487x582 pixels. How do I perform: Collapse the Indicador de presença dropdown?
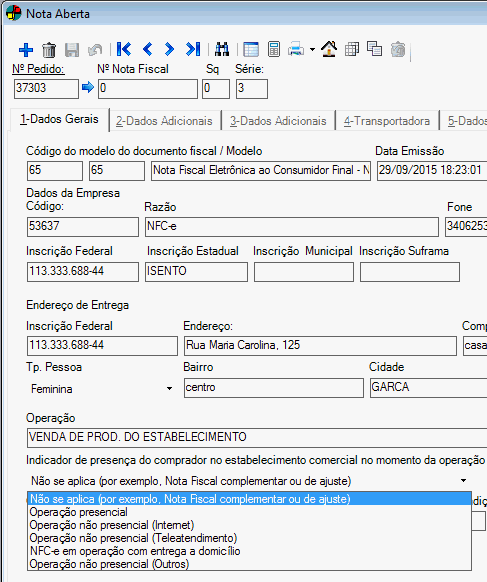click(x=463, y=481)
